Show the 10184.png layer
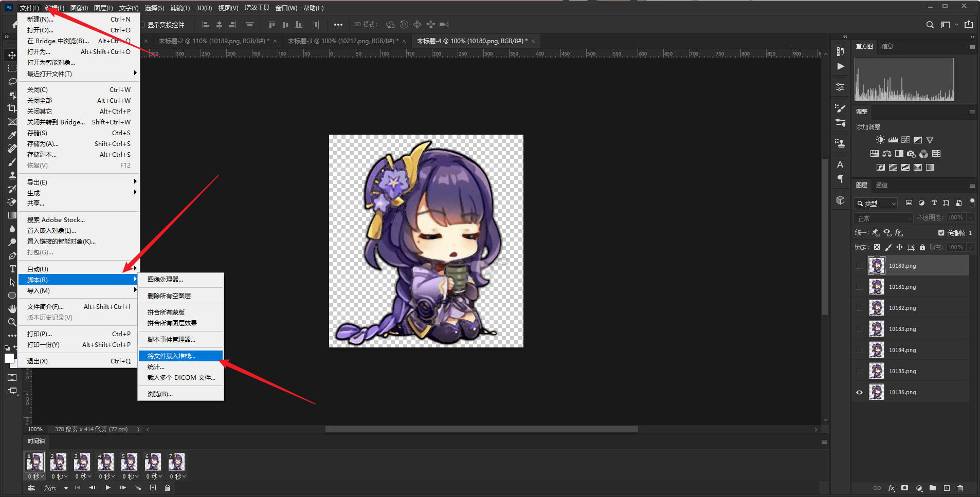 tap(859, 350)
